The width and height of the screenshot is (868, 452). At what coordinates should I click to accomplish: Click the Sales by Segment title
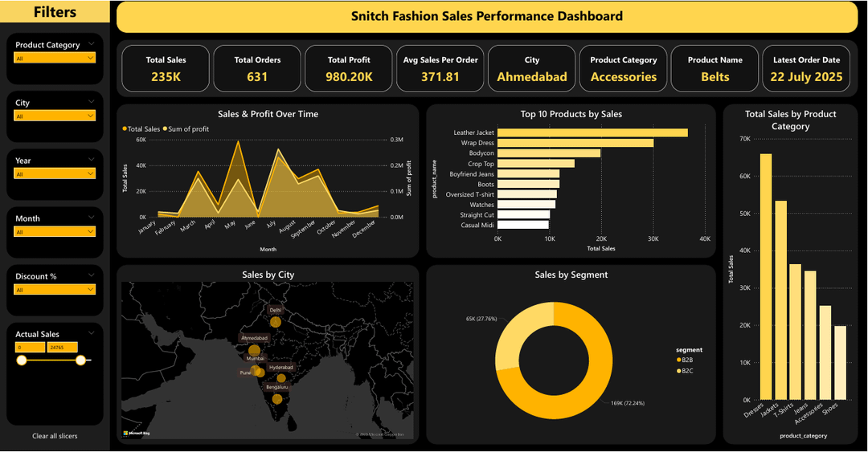tap(571, 275)
